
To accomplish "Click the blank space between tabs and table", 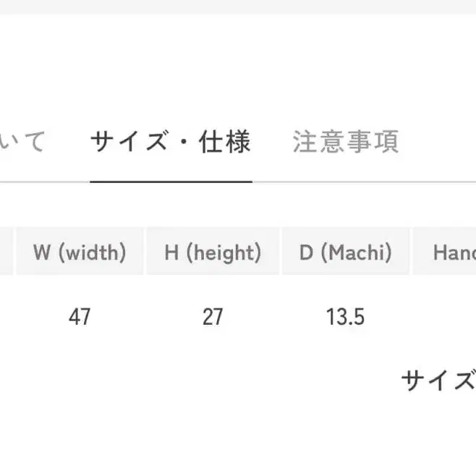I will (x=238, y=205).
